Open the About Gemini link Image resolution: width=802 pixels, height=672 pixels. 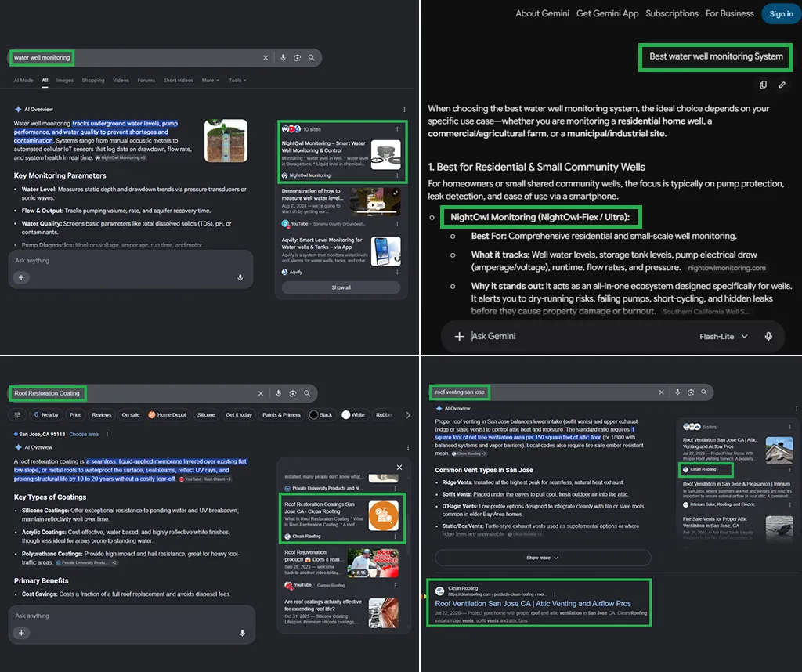tap(542, 14)
